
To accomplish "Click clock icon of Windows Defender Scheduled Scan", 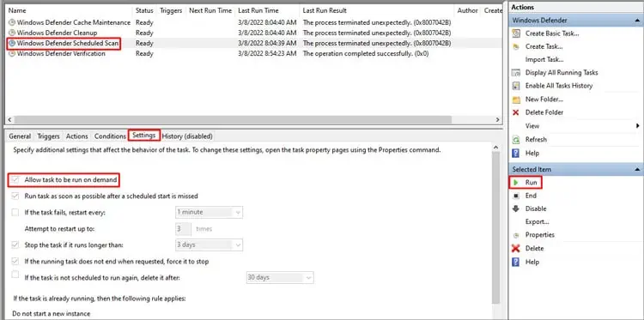I will pyautogui.click(x=12, y=43).
